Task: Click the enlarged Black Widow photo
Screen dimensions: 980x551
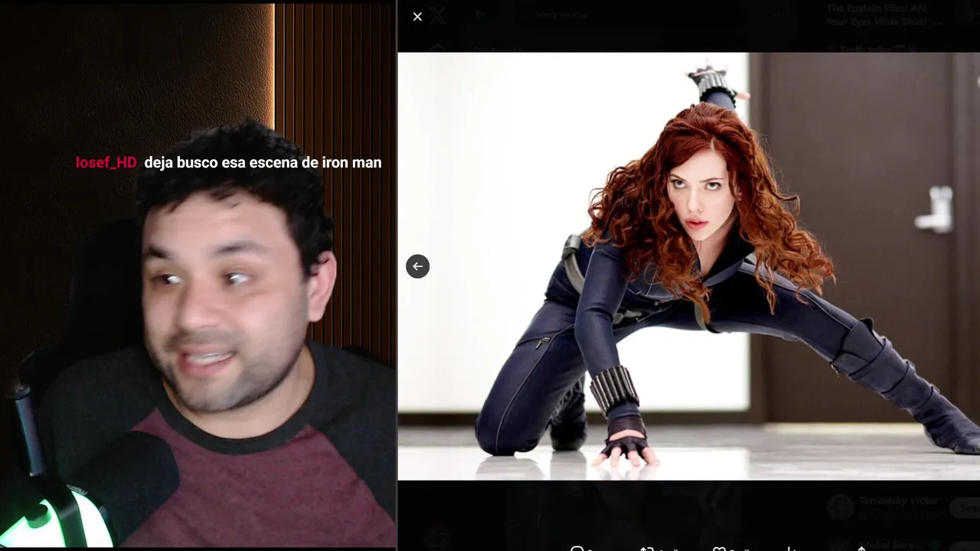Action: pos(688,266)
